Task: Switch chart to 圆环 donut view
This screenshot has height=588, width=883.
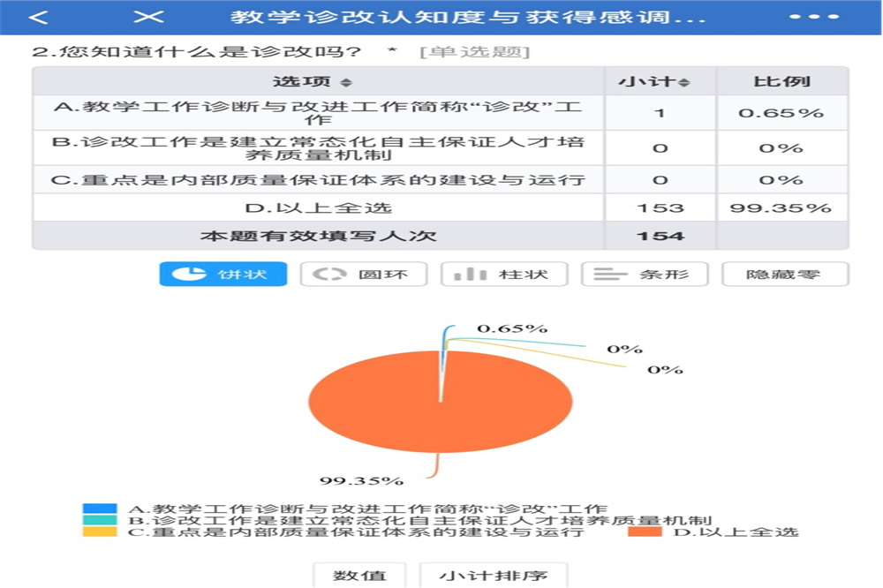Action: [x=364, y=274]
